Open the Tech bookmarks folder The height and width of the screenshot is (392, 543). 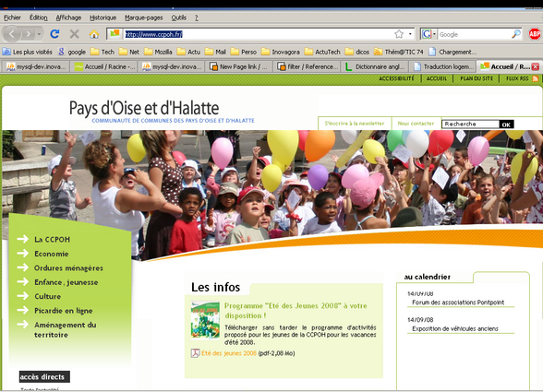click(x=103, y=52)
